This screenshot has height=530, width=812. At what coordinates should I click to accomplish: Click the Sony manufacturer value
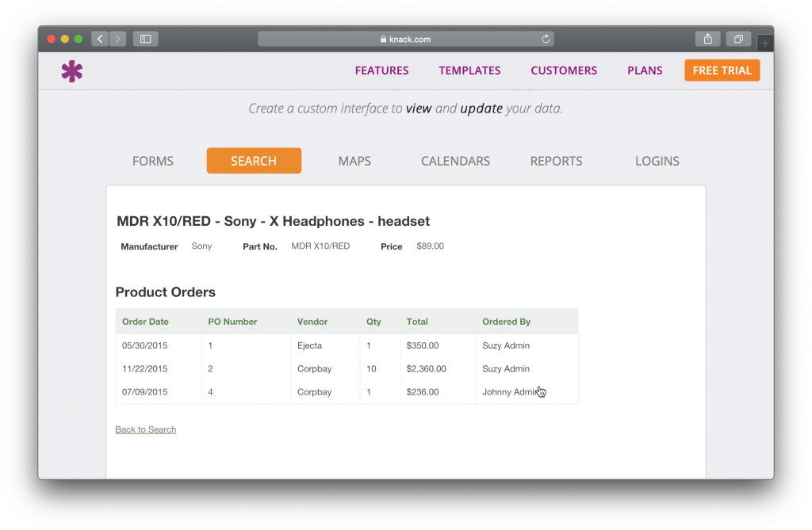201,246
